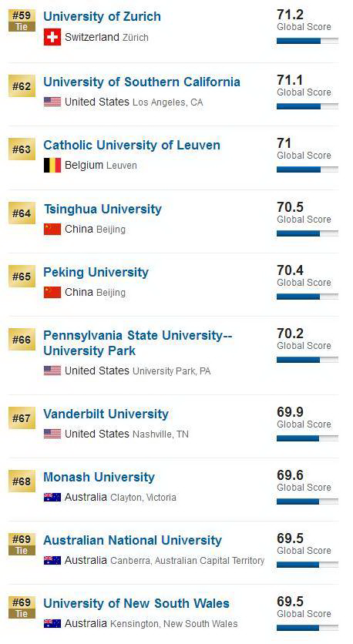Open University of Southern California page
353x644 pixels.
(x=142, y=82)
